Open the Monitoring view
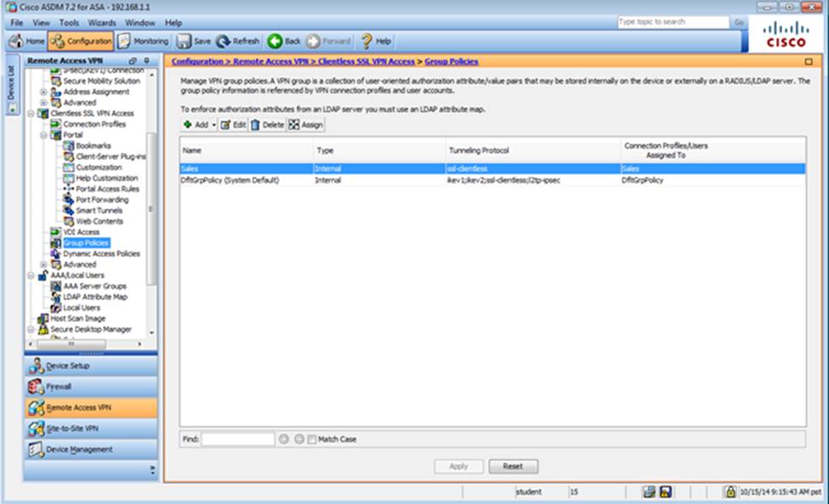This screenshot has height=504, width=829. tap(143, 41)
